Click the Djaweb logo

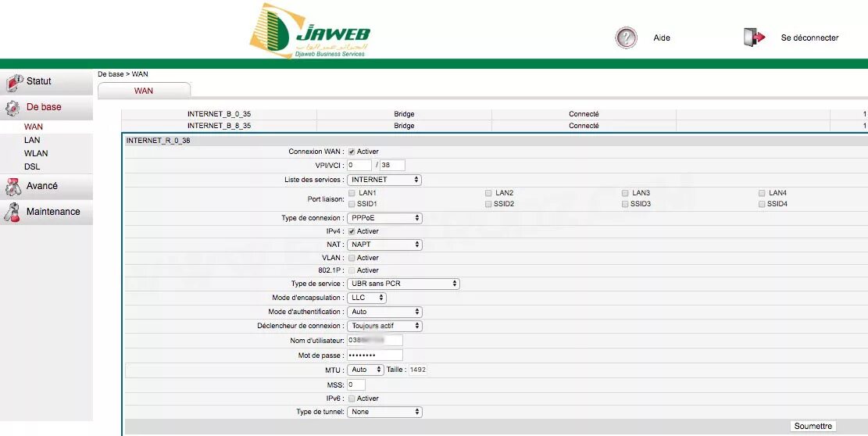pyautogui.click(x=310, y=30)
